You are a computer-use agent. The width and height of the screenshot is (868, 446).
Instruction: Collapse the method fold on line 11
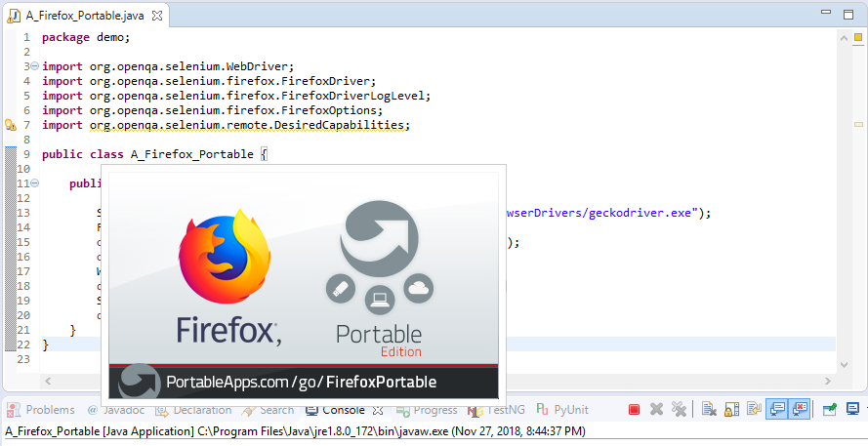[x=35, y=183]
